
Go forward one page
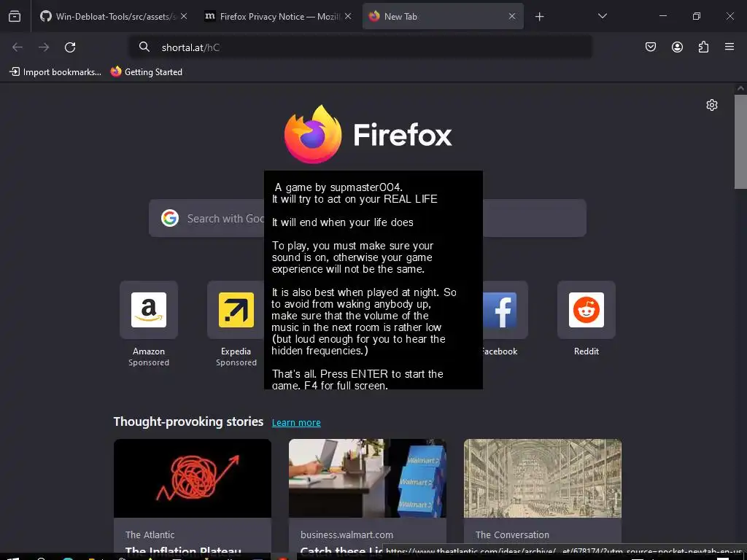point(44,47)
